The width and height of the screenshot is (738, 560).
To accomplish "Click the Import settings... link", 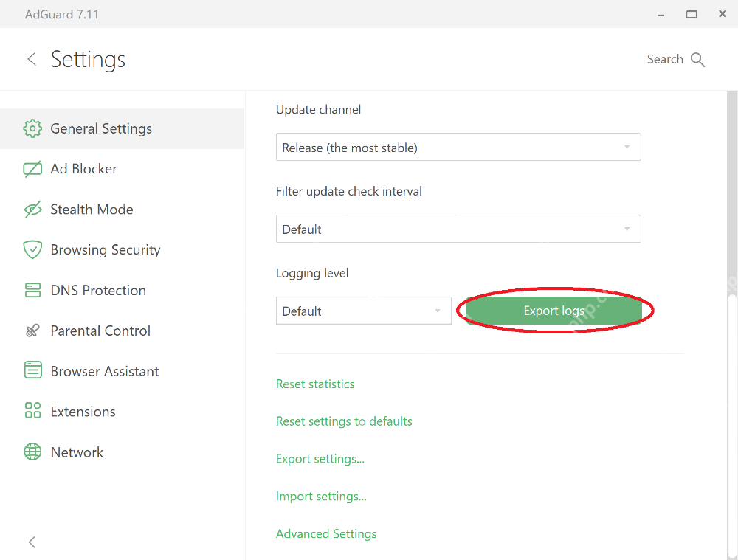I will pyautogui.click(x=321, y=497).
